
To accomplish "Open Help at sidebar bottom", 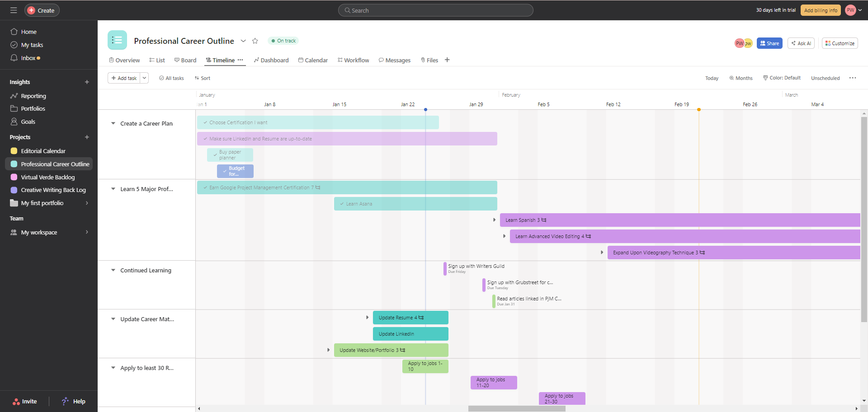I will (74, 401).
